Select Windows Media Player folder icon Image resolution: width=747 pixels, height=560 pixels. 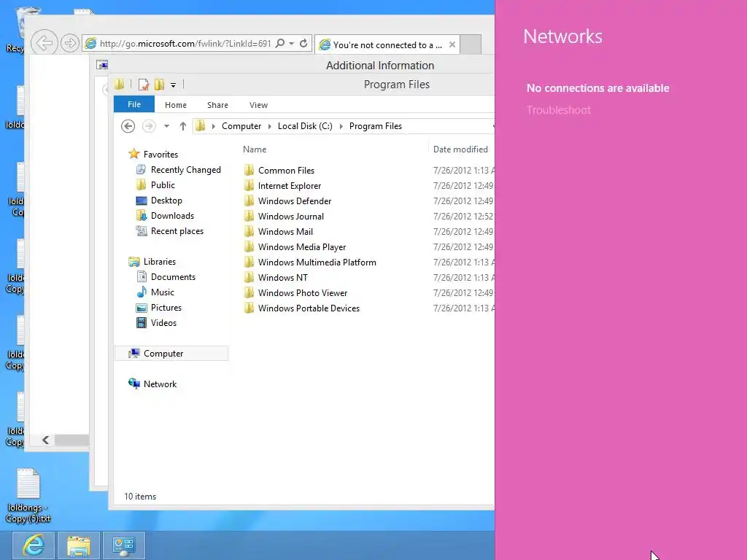coord(249,247)
